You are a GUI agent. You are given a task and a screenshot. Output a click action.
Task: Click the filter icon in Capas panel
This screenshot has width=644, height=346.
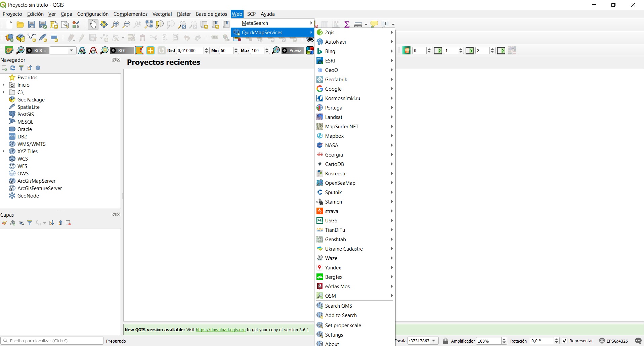(30, 223)
